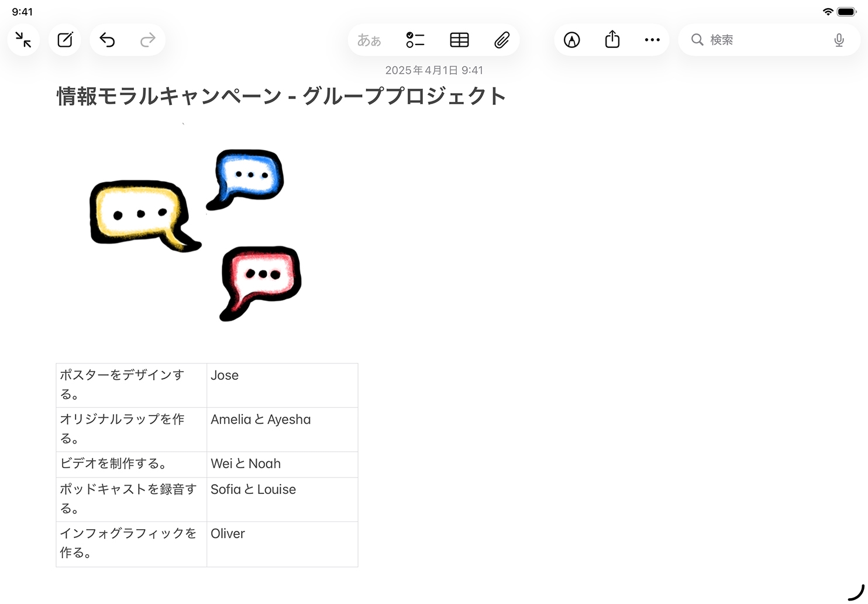Open the attachment paperclip menu
The height and width of the screenshot is (604, 868).
(502, 40)
